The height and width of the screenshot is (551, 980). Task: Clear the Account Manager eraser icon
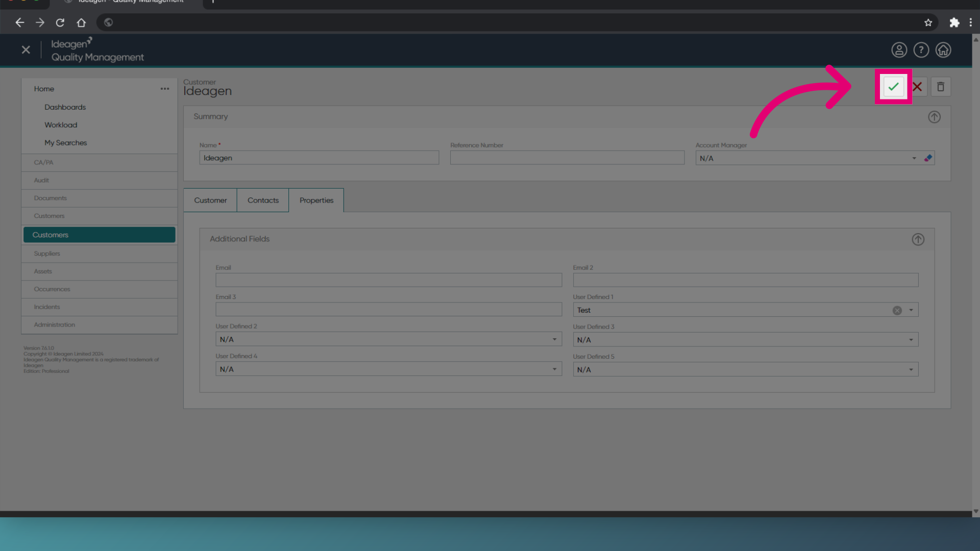coord(928,158)
